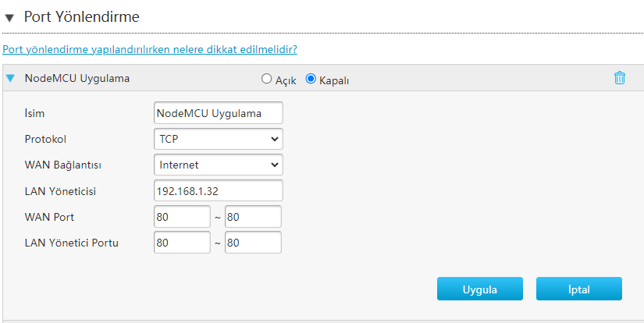Open the port yönlendirme help link

tap(150, 49)
